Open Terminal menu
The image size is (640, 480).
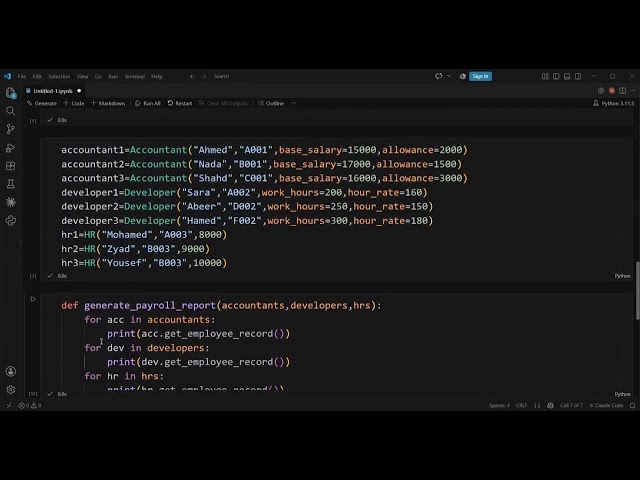click(x=135, y=76)
